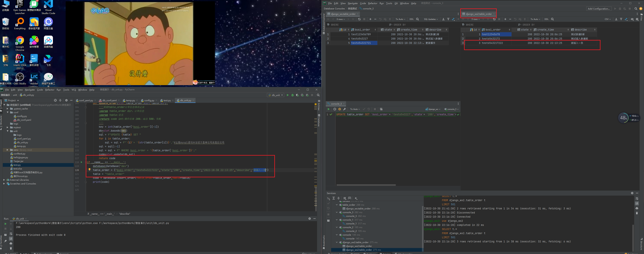Open Visual Studio Code desktop icon
644x254 pixels.
(48, 7)
